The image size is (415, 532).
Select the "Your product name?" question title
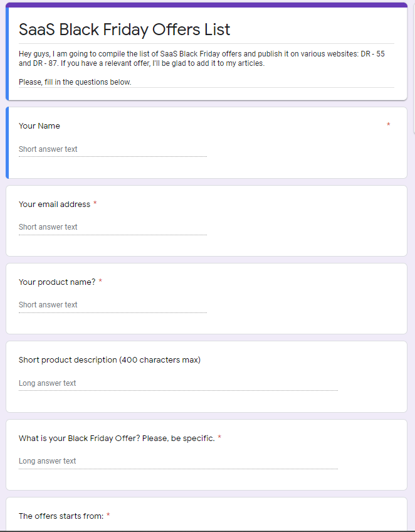[57, 282]
